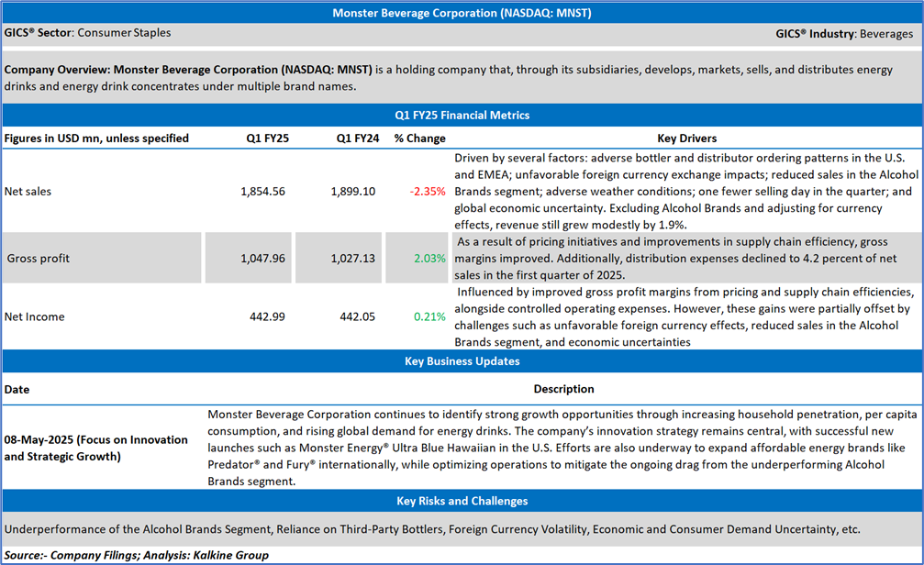
Task: Click the Monster Beverage Corporation (NASDAQ: MNST) title bar
Action: pos(462,13)
